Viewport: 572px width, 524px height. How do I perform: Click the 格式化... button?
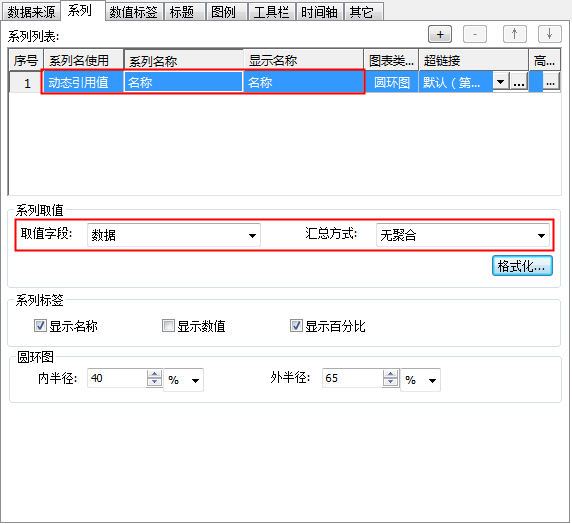[522, 266]
